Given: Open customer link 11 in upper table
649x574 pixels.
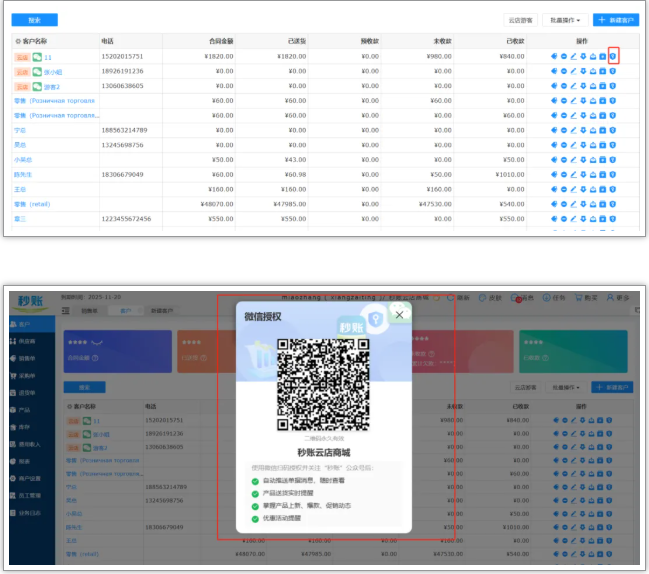Looking at the screenshot, I should pyautogui.click(x=48, y=58).
